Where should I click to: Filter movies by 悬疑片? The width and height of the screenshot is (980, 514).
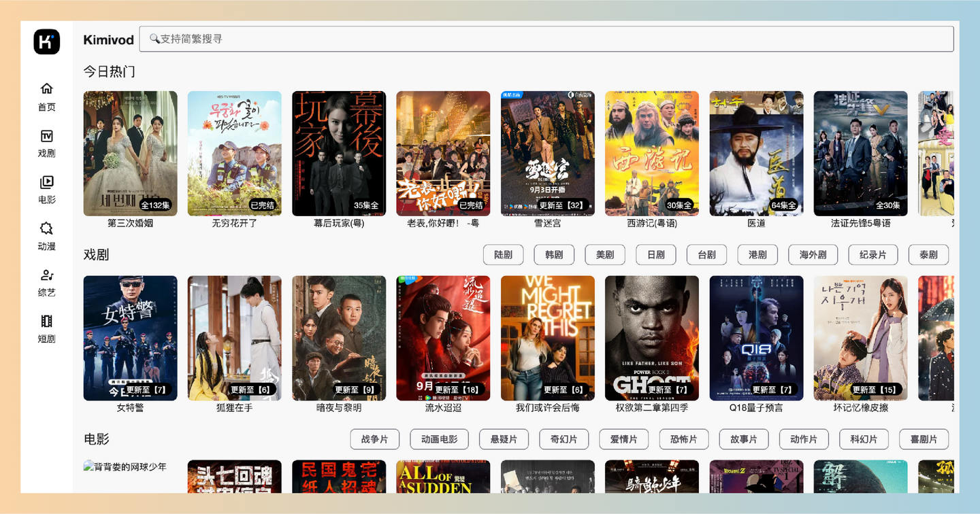pos(504,439)
